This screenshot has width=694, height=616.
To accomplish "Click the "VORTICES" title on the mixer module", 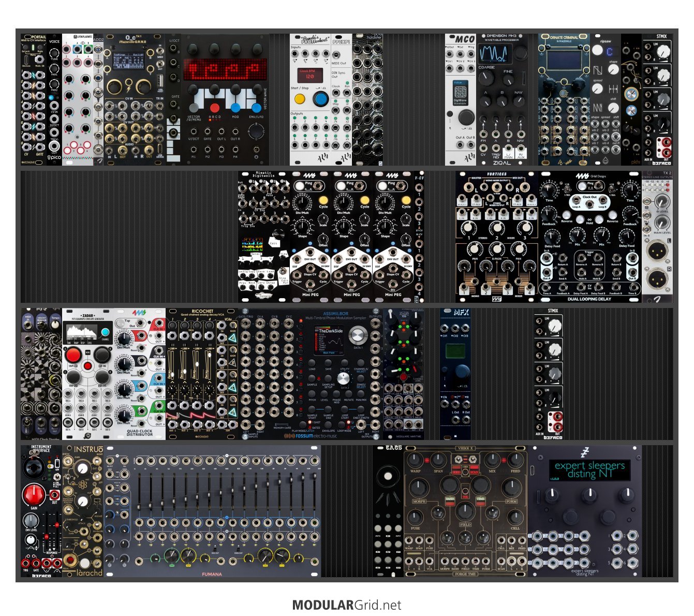I will (x=497, y=174).
